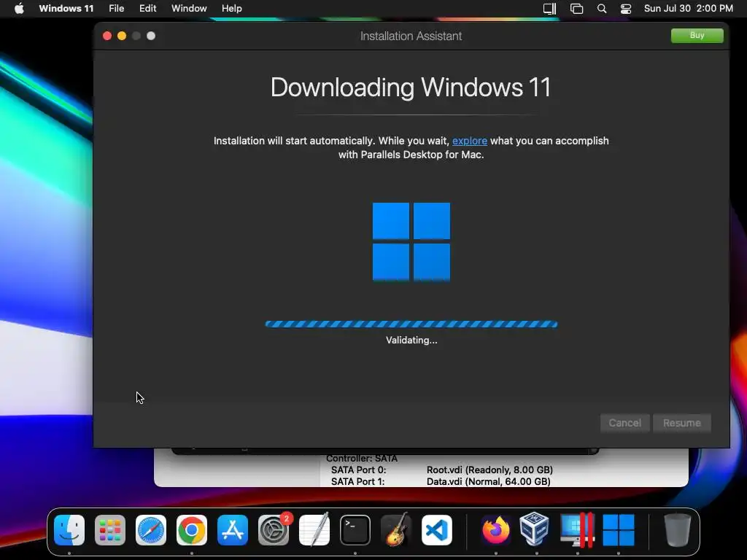This screenshot has width=747, height=560.
Task: Open Trash from the Dock
Action: [x=677, y=530]
